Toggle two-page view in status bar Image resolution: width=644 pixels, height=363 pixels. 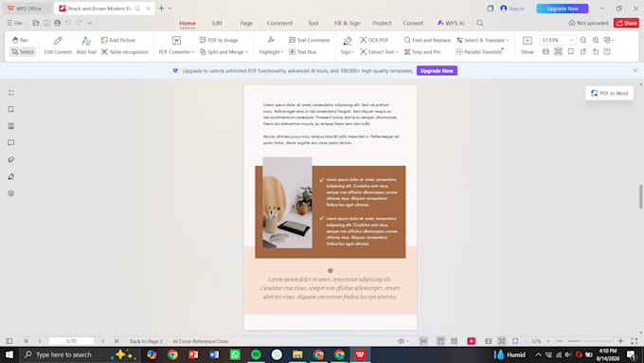(454, 341)
